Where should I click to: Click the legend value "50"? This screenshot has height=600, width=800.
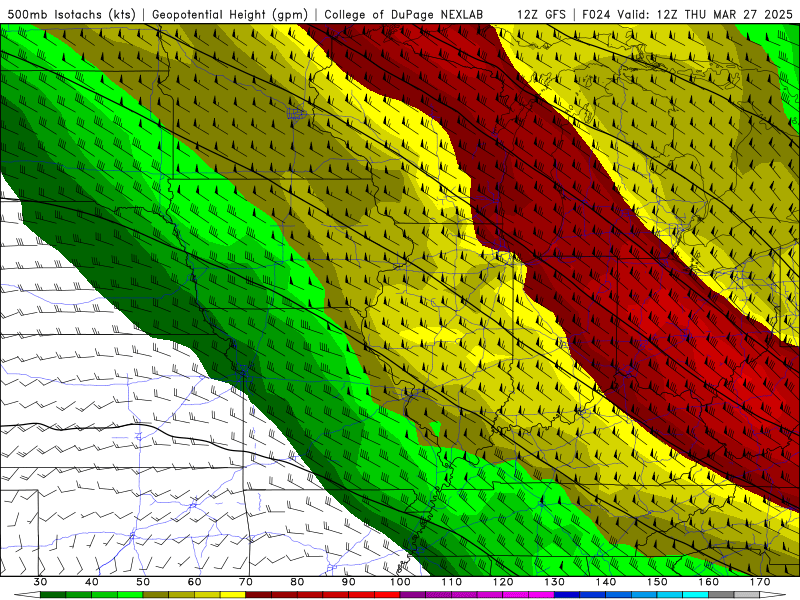[143, 582]
